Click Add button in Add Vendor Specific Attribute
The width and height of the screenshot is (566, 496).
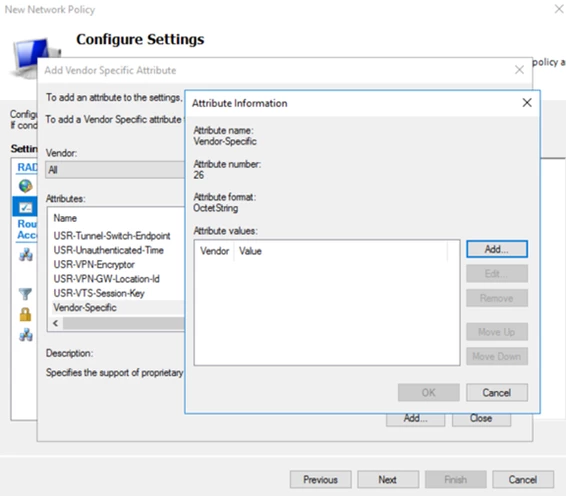[x=415, y=419]
